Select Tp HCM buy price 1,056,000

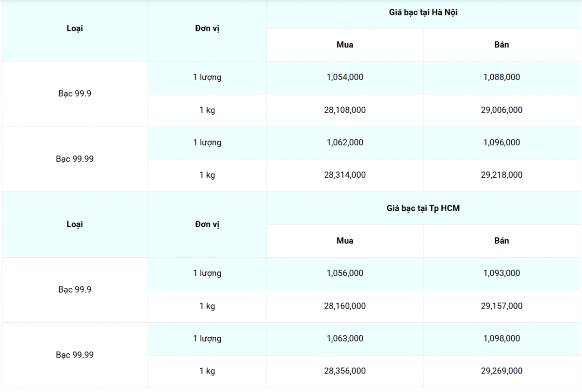point(345,273)
